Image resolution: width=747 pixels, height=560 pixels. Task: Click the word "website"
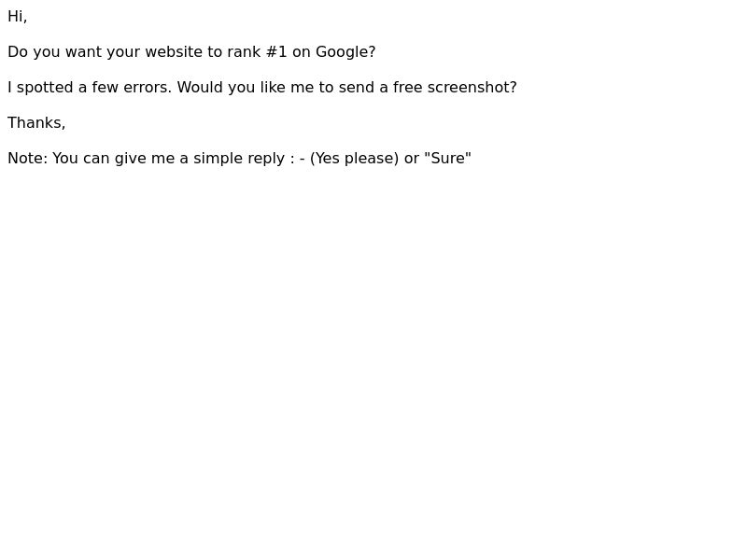coord(174,52)
